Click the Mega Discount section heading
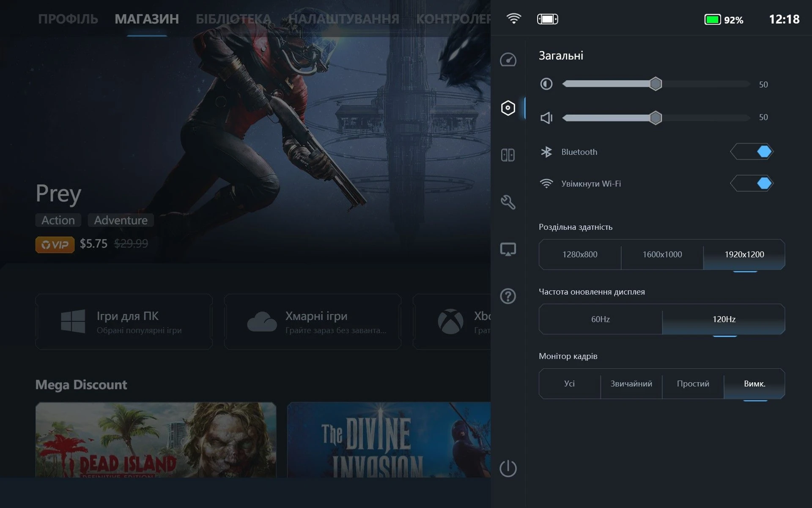This screenshot has width=812, height=508. pyautogui.click(x=81, y=384)
